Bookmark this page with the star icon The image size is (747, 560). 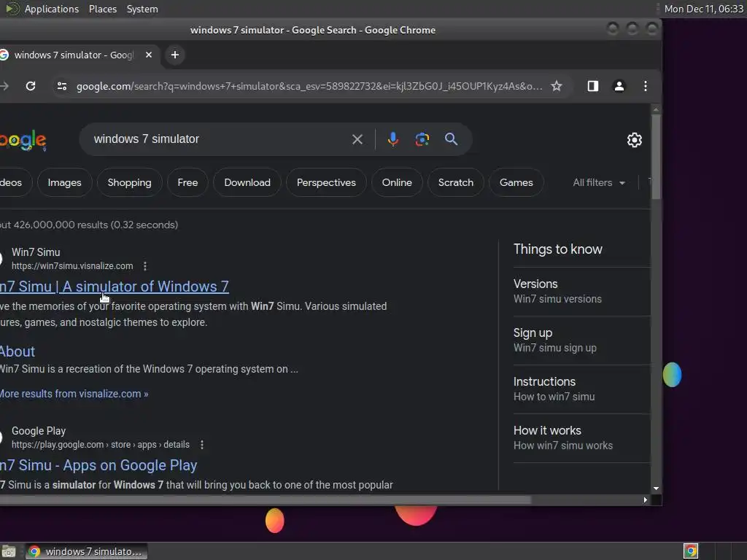pos(556,86)
